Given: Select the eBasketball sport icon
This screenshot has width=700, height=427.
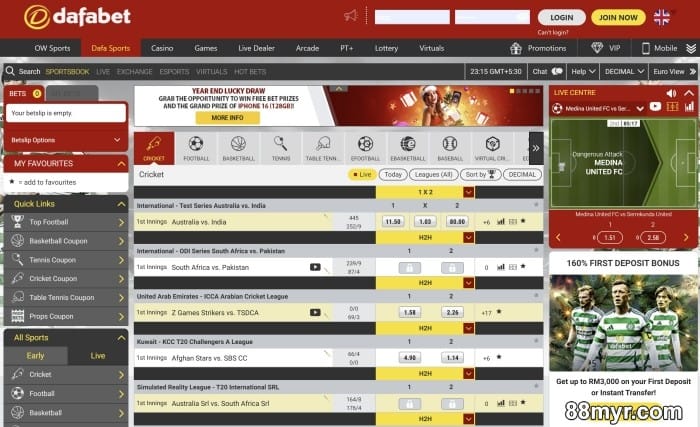Looking at the screenshot, I should [408, 148].
